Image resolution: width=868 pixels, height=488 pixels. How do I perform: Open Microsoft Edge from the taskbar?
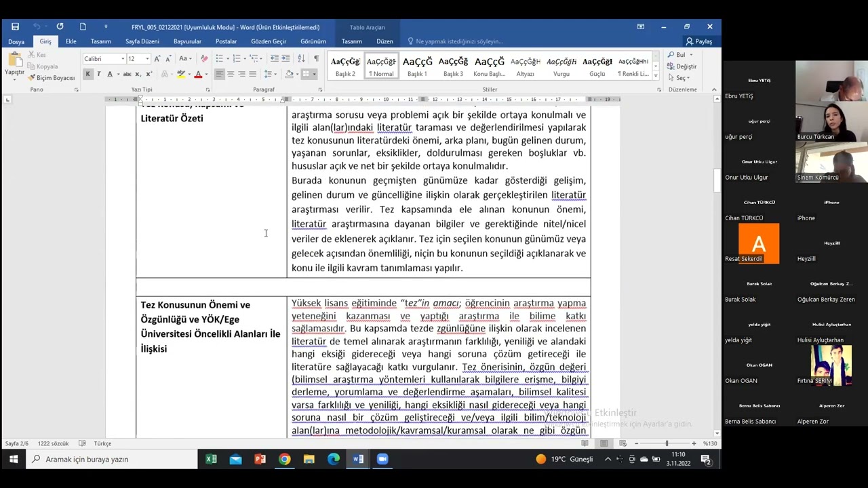[x=334, y=459]
